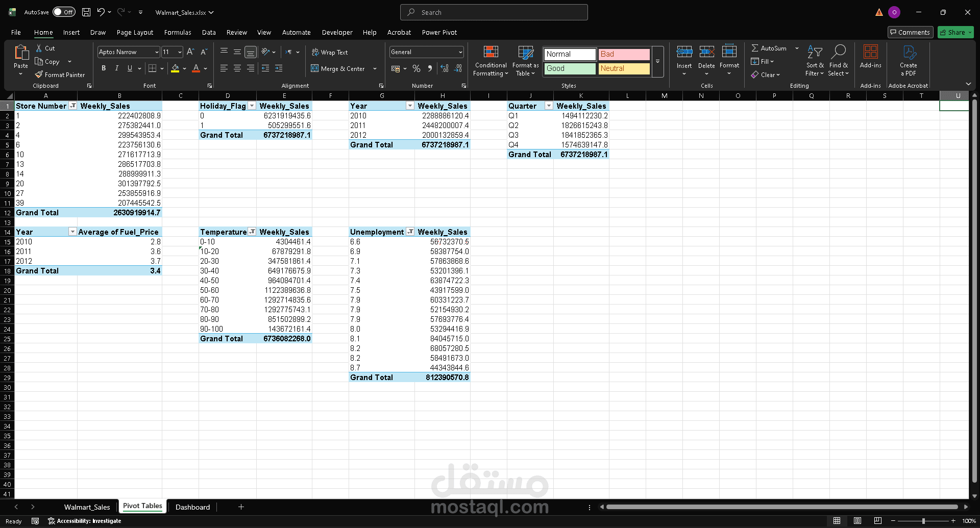Open the font size dropdown
980x528 pixels.
point(180,52)
